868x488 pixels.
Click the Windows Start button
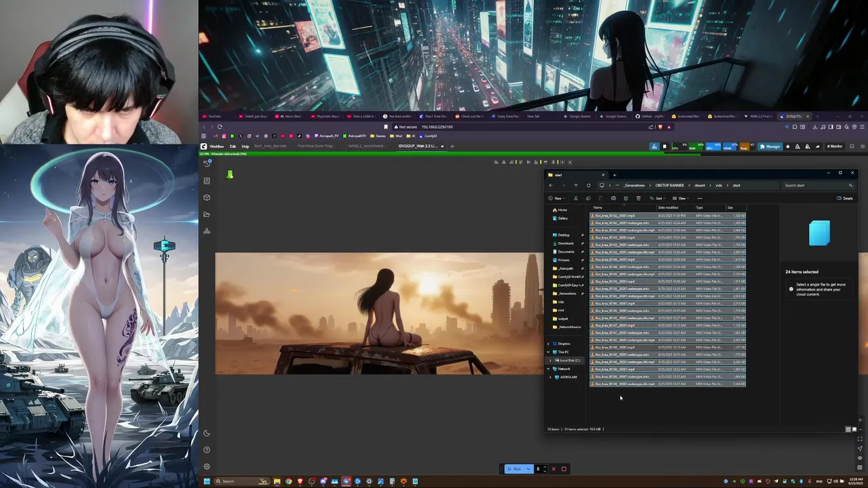[207, 481]
